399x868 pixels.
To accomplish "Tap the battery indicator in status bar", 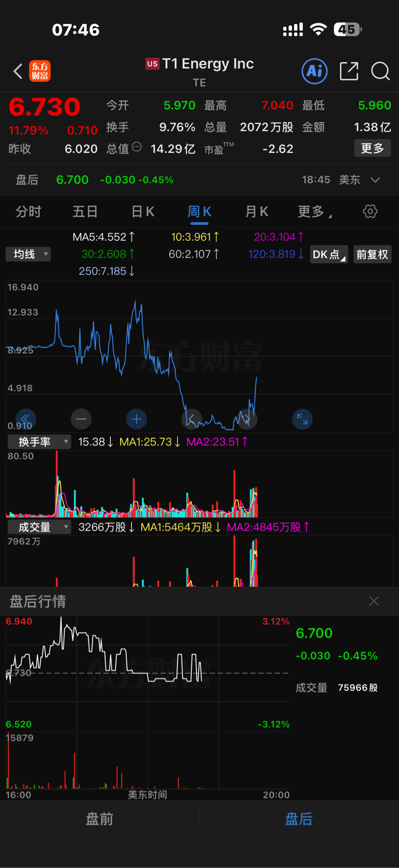I will click(x=348, y=30).
